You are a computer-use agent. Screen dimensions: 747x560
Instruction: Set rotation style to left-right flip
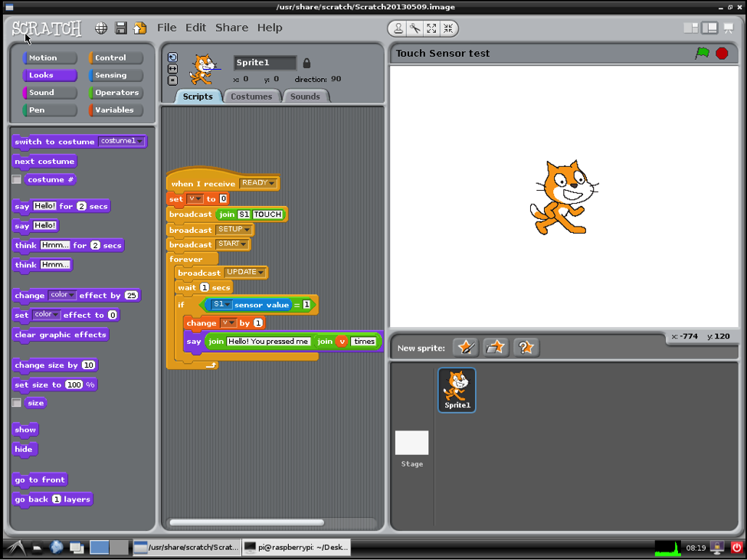point(172,69)
